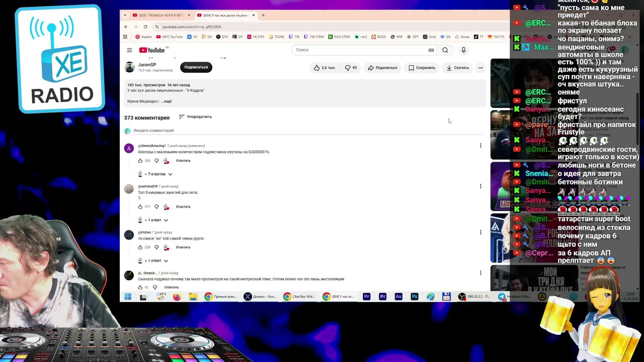Viewport: 644px width, 362px height.
Task: Open the Windows Start menu
Action: (x=128, y=297)
